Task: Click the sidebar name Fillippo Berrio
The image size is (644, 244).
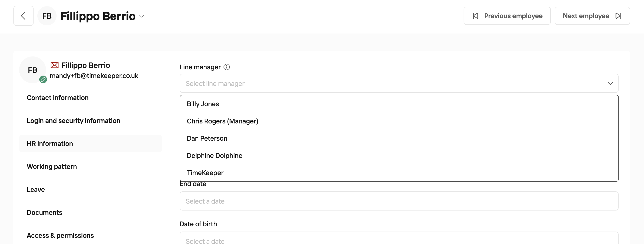Action: 86,65
